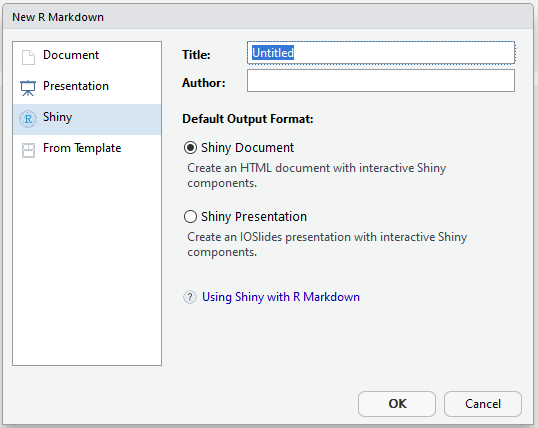Select the Shiny Document radio button

[x=190, y=148]
